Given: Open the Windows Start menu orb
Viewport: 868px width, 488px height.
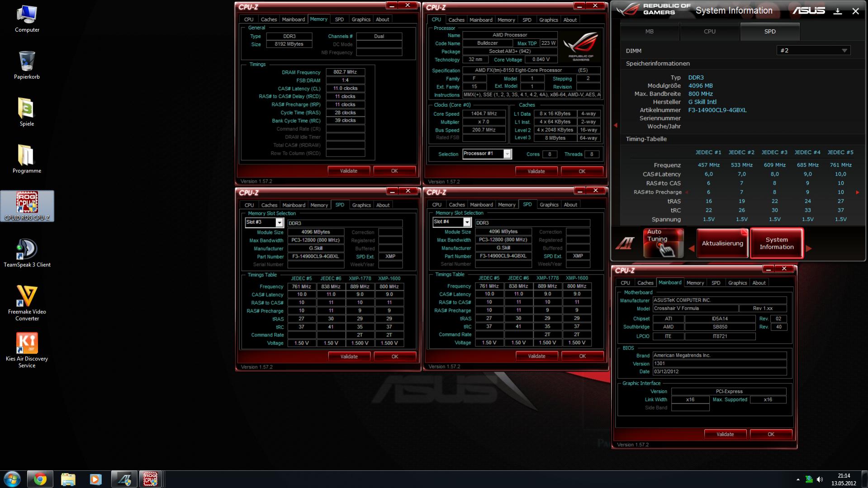Looking at the screenshot, I should 12,479.
